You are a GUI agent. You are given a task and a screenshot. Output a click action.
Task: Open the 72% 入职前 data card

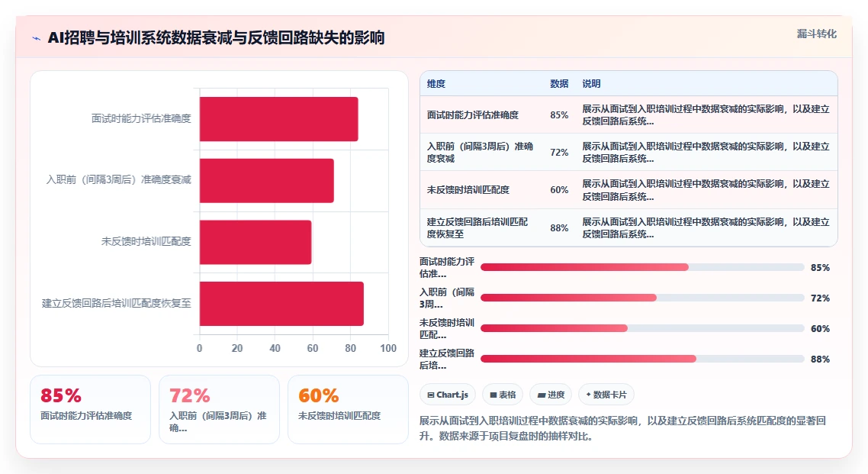tap(219, 409)
